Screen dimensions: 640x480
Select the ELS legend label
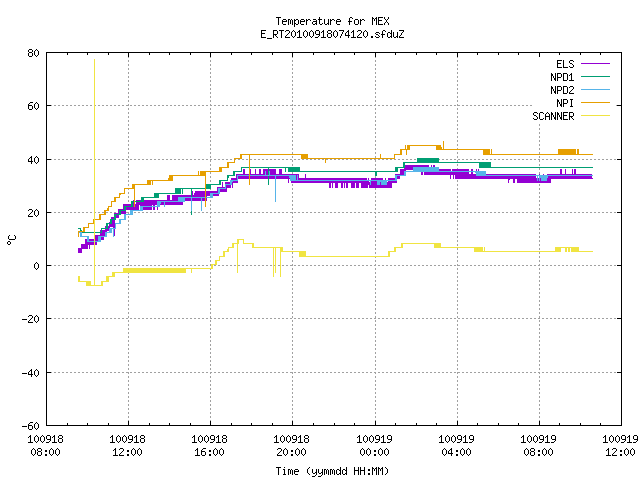(565, 64)
